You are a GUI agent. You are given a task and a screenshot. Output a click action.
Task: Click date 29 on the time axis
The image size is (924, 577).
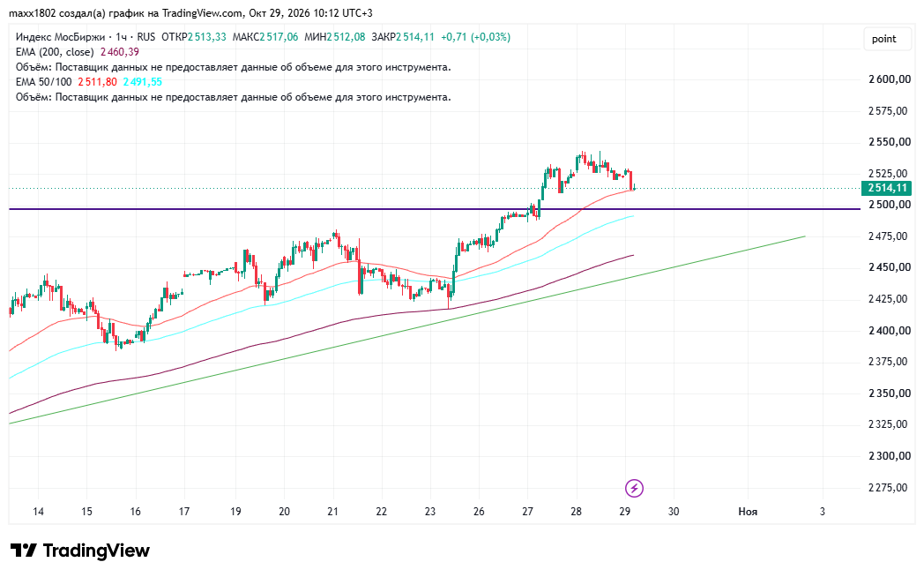click(624, 512)
